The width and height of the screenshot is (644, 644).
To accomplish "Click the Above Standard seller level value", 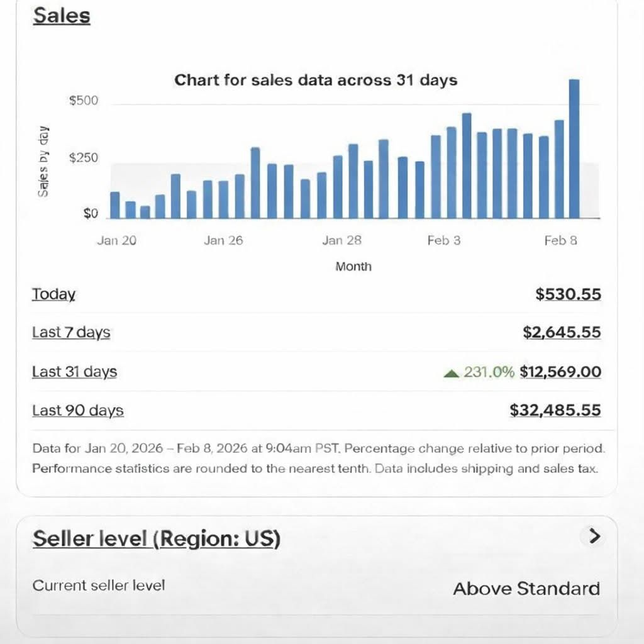I will coord(526,589).
